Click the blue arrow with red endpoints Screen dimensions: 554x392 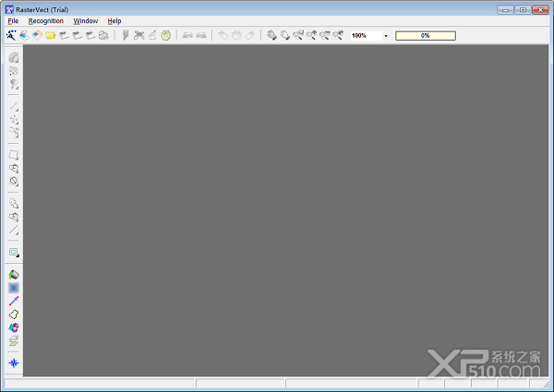coord(14,301)
